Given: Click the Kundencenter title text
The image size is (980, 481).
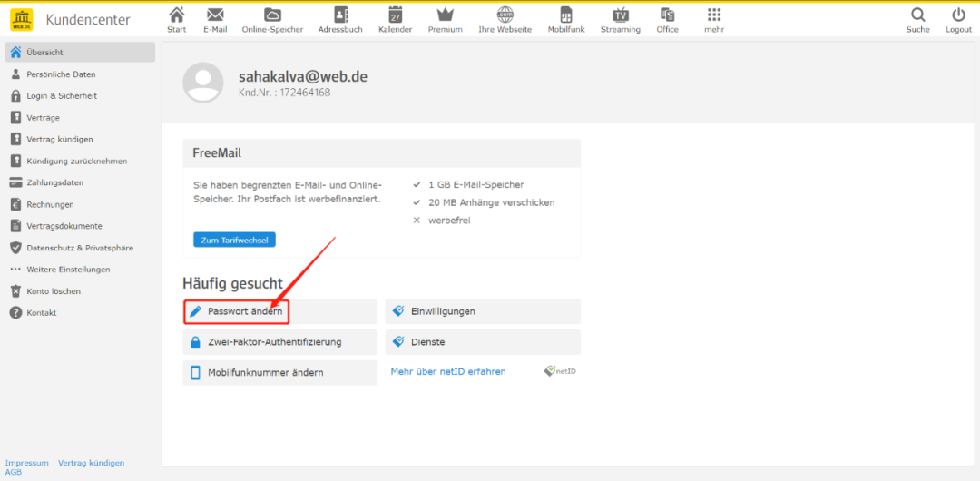Looking at the screenshot, I should click(x=88, y=20).
